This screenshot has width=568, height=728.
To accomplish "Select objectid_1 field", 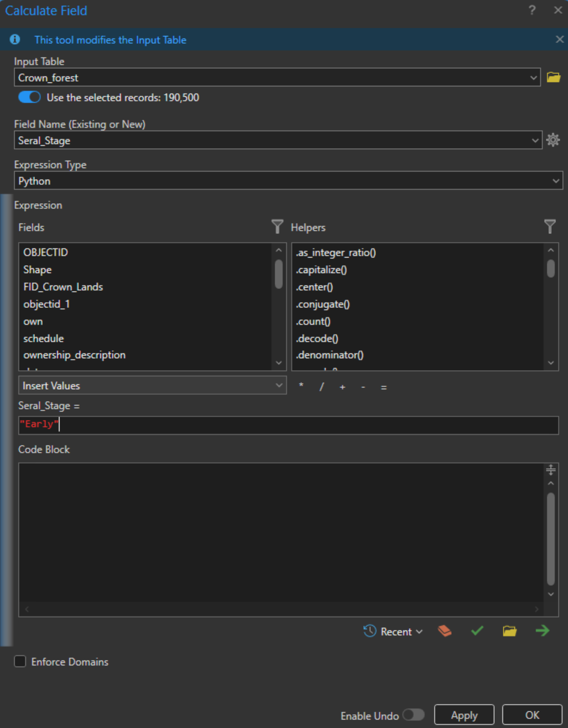I will [46, 304].
